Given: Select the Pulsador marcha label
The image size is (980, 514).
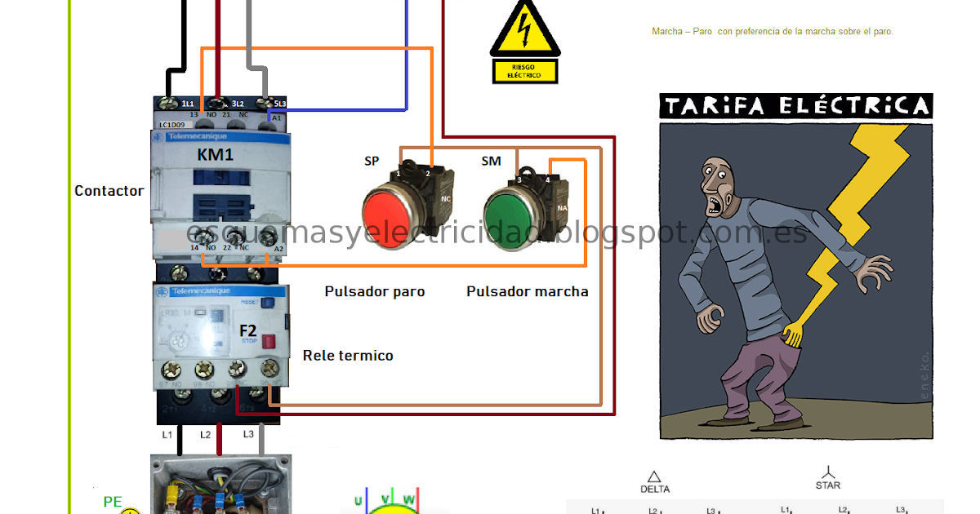Looking at the screenshot, I should [x=526, y=291].
